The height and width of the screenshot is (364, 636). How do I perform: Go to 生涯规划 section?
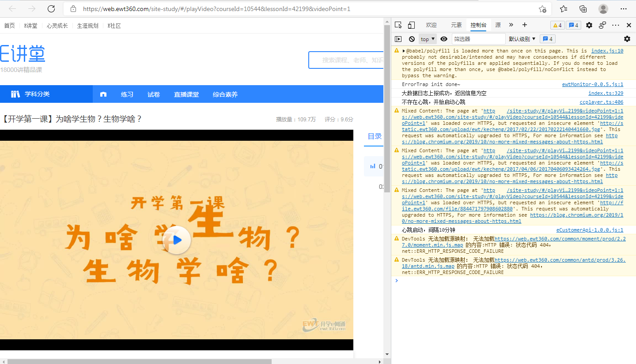coord(87,26)
